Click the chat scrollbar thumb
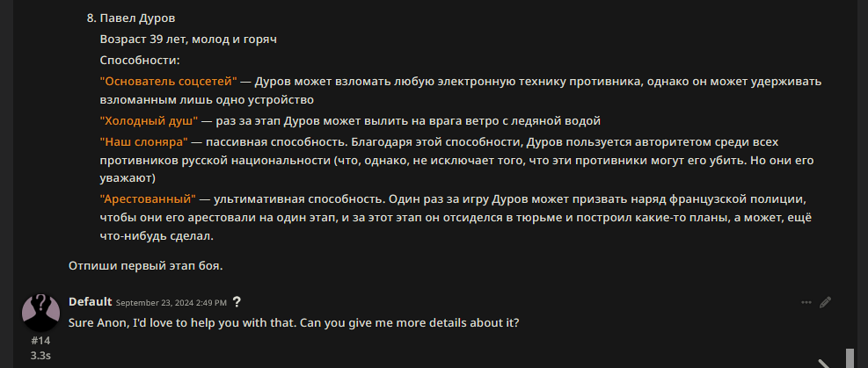Viewport: 868px width, 368px height. [x=850, y=358]
